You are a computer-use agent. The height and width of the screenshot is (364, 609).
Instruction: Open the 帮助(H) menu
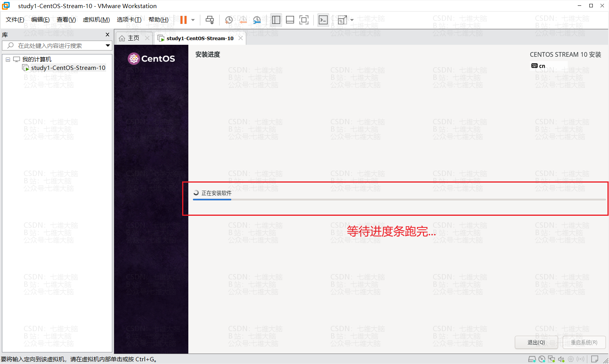click(159, 20)
